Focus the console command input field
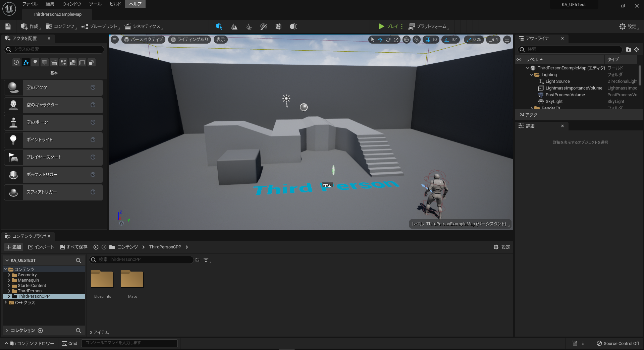 click(x=129, y=343)
